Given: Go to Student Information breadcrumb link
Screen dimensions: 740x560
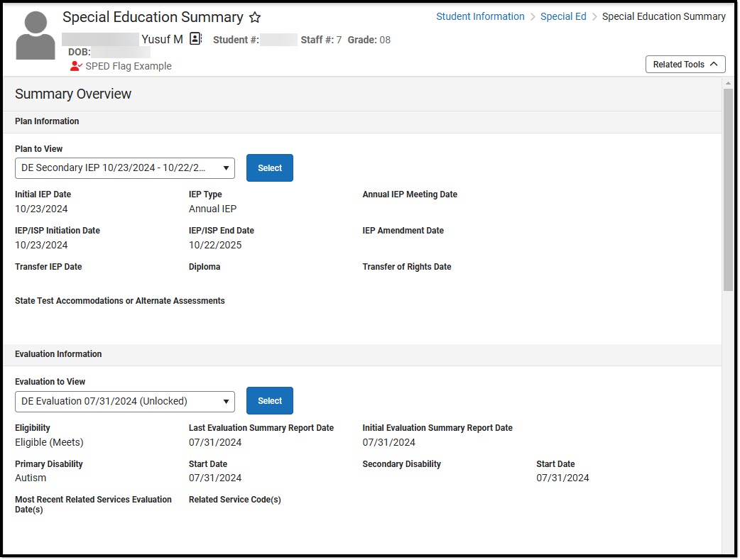Looking at the screenshot, I should [x=480, y=16].
